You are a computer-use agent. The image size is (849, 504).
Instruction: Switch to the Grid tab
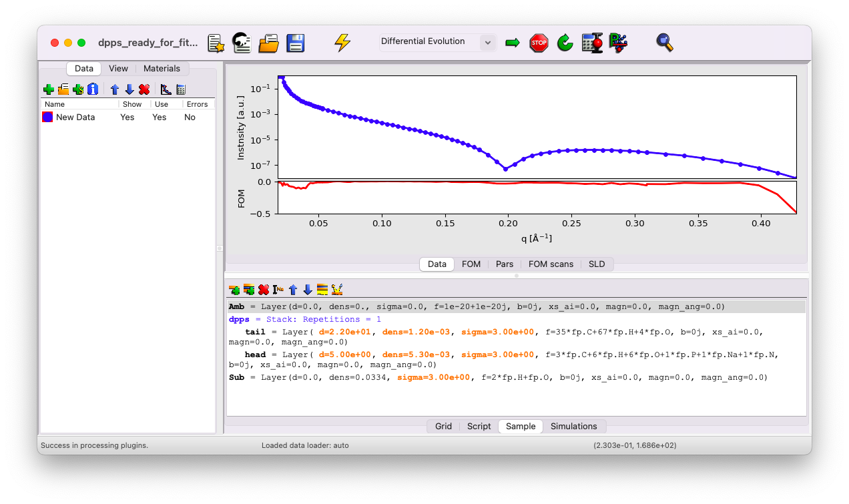coord(443,426)
